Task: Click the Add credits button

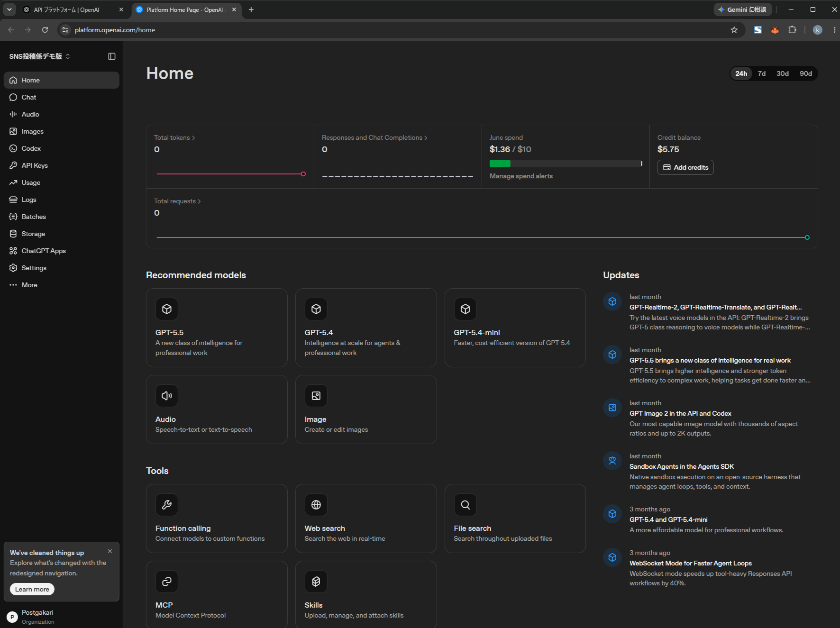Action: click(x=685, y=167)
